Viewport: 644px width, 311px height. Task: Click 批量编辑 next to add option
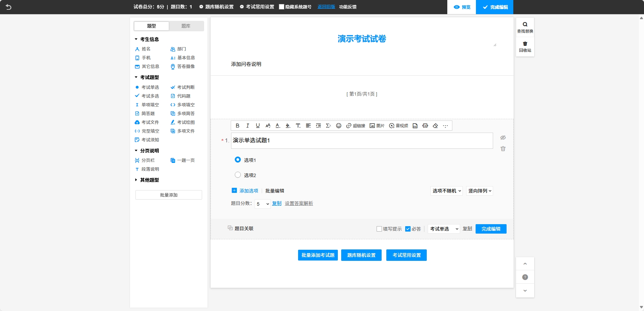coord(275,191)
